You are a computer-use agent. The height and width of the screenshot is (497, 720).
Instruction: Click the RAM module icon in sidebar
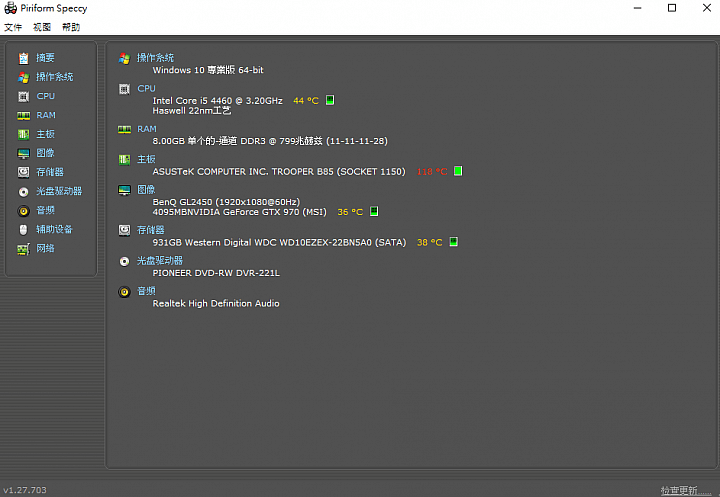pyautogui.click(x=23, y=116)
